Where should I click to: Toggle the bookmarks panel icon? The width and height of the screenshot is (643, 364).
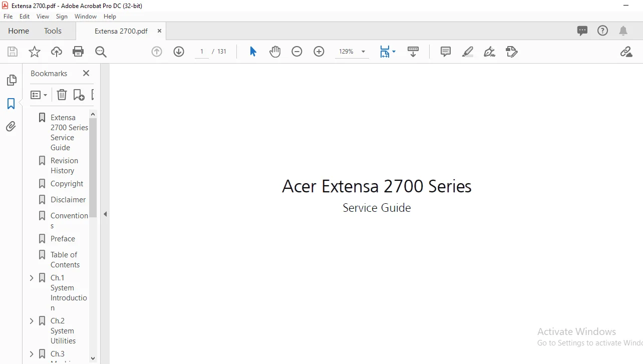11,104
